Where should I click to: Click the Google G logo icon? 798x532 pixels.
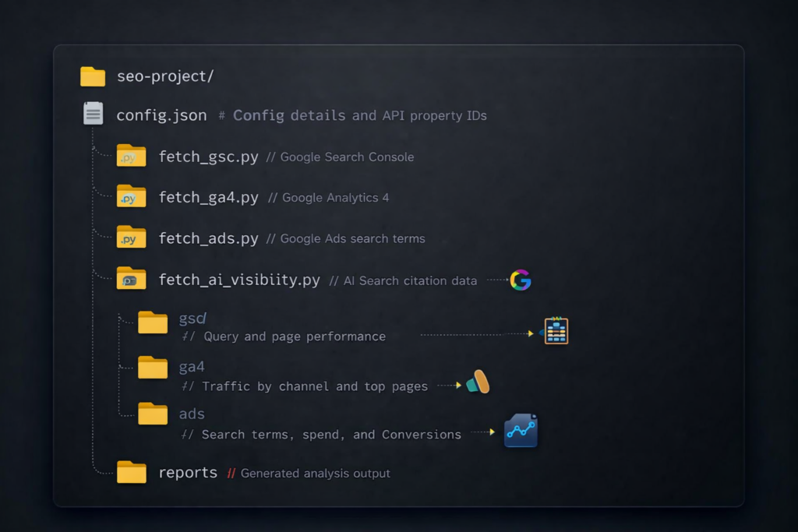[x=520, y=279]
